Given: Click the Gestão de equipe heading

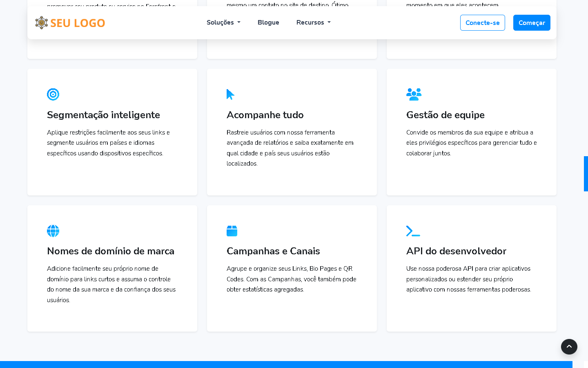Looking at the screenshot, I should click(445, 115).
